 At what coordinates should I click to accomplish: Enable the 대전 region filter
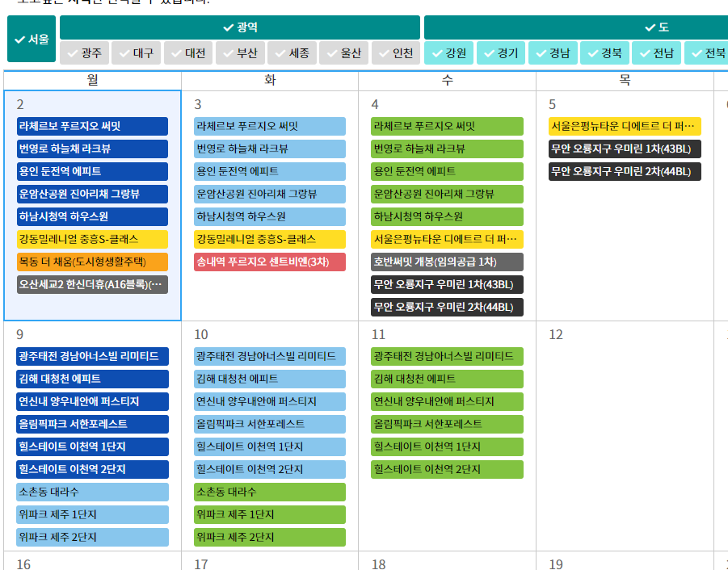click(x=188, y=53)
